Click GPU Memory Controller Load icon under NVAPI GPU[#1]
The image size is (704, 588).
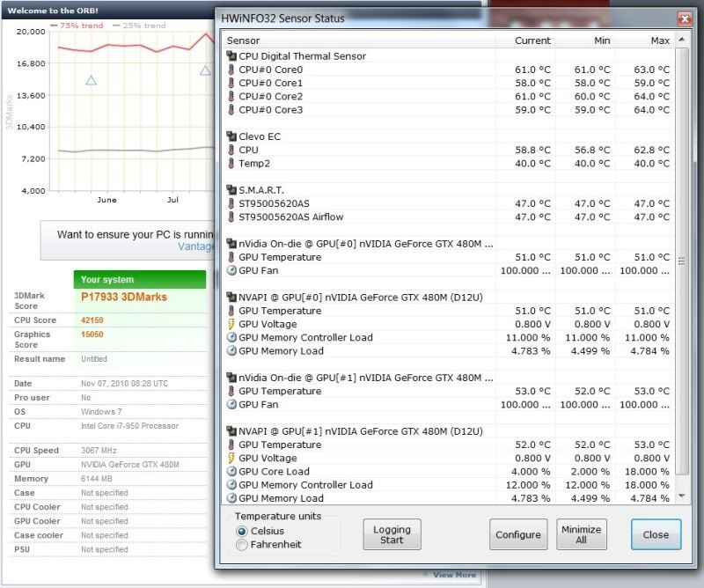(x=231, y=485)
